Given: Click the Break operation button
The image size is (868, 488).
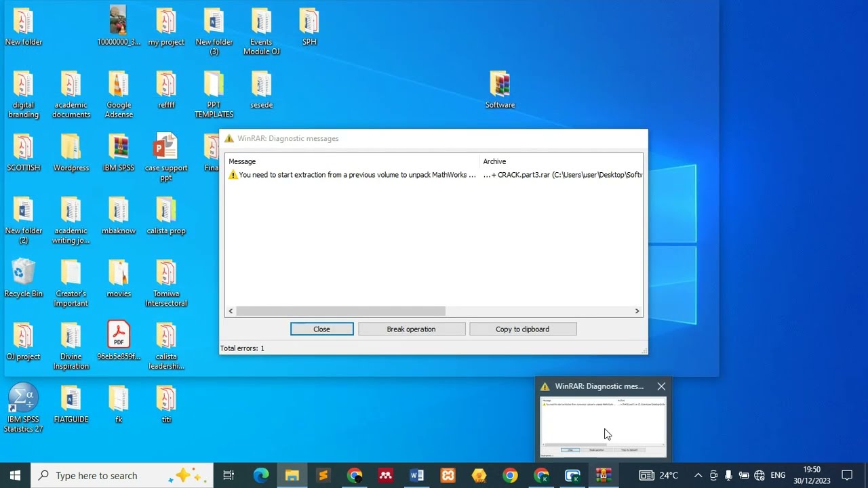Looking at the screenshot, I should (x=412, y=329).
